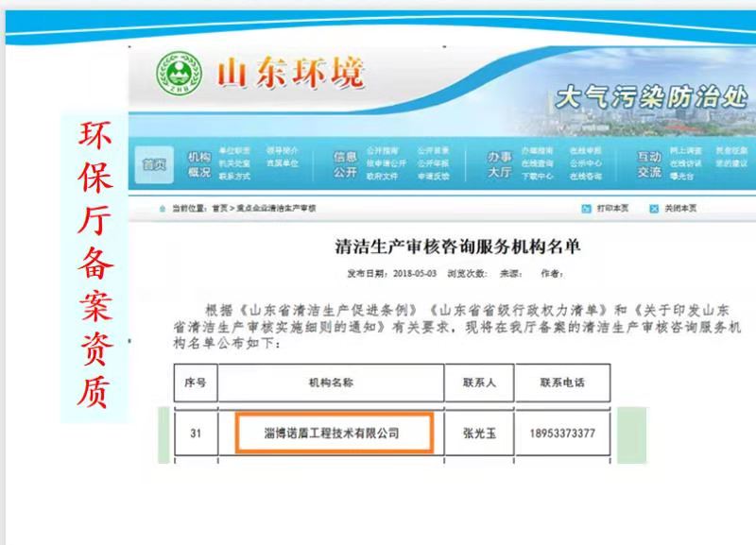The image size is (756, 545).
Task: Click the highlighted 淄博诺盾工程技术有限公司 cell
Action: pyautogui.click(x=334, y=434)
